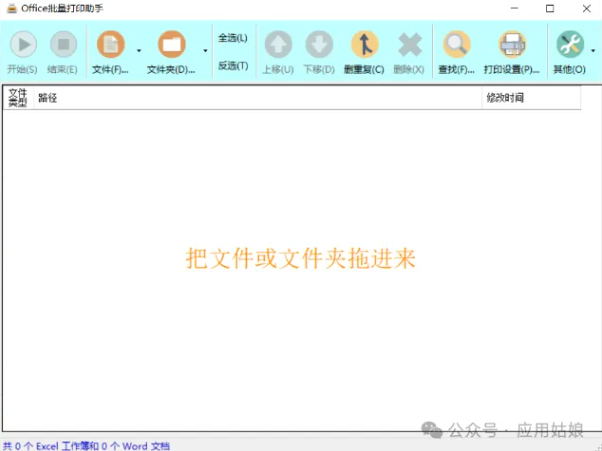Click the Other (其他) wrench tools icon
The height and width of the screenshot is (451, 602).
click(569, 45)
